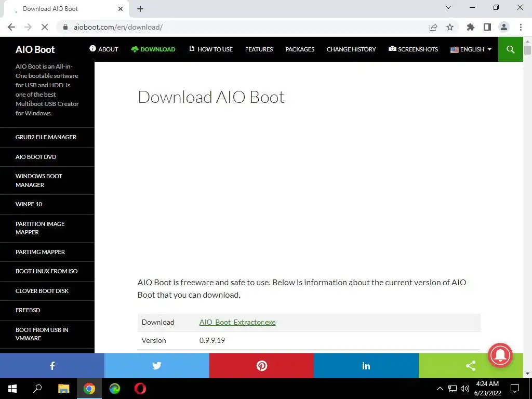This screenshot has height=399, width=532.
Task: Open the Chrome extensions puzzle icon
Action: pyautogui.click(x=471, y=27)
